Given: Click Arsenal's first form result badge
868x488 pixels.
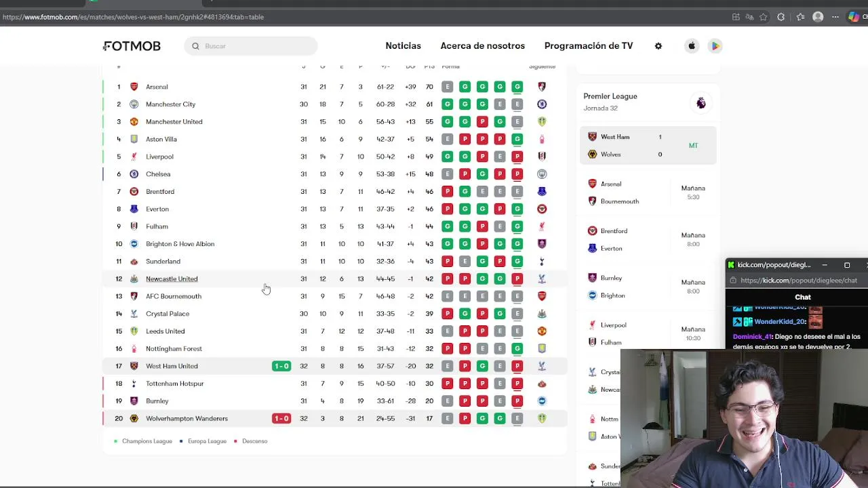Looking at the screenshot, I should pyautogui.click(x=447, y=87).
